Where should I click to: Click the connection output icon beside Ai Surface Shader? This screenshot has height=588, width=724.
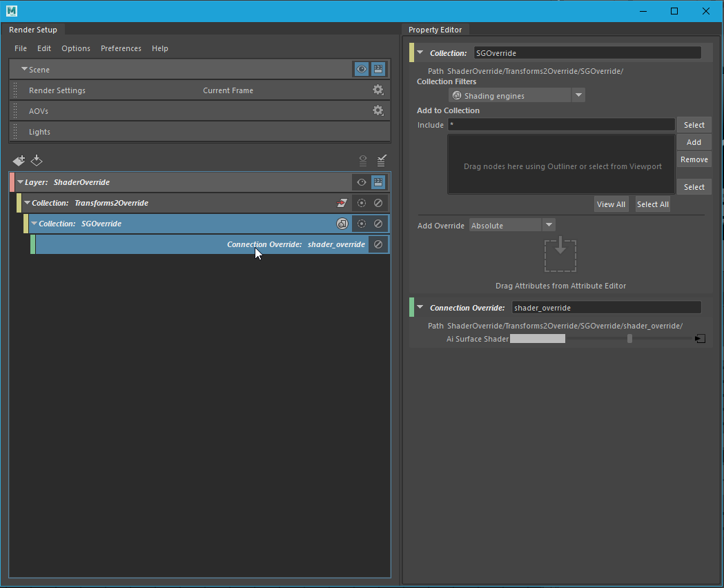[700, 338]
